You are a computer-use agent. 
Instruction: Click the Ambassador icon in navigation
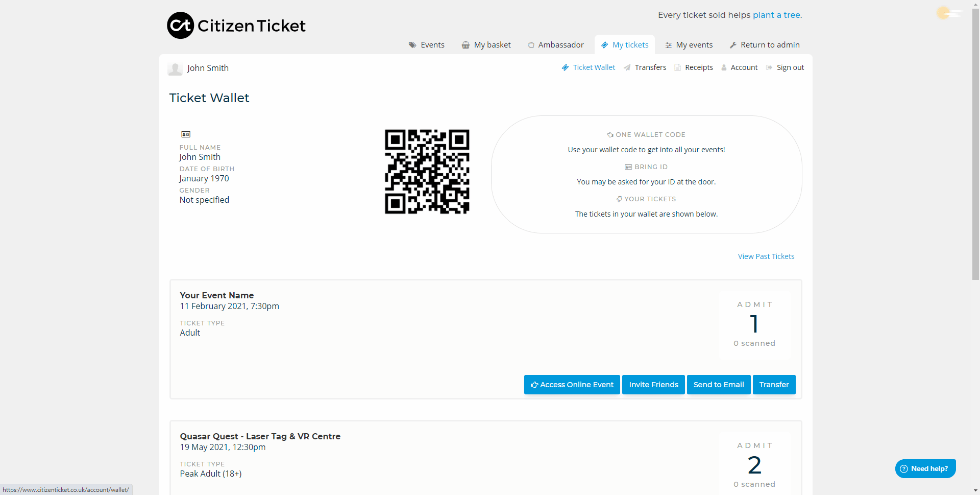coord(531,45)
